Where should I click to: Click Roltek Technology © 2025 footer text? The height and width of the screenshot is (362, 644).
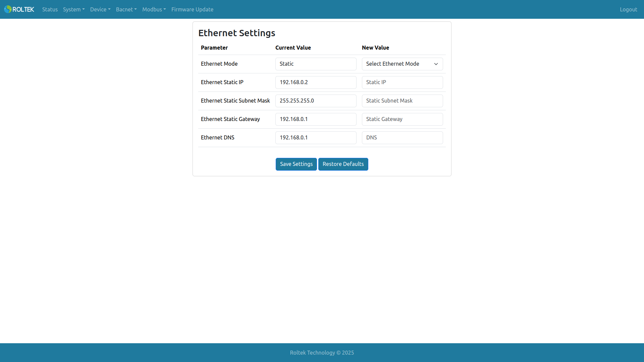(322, 353)
